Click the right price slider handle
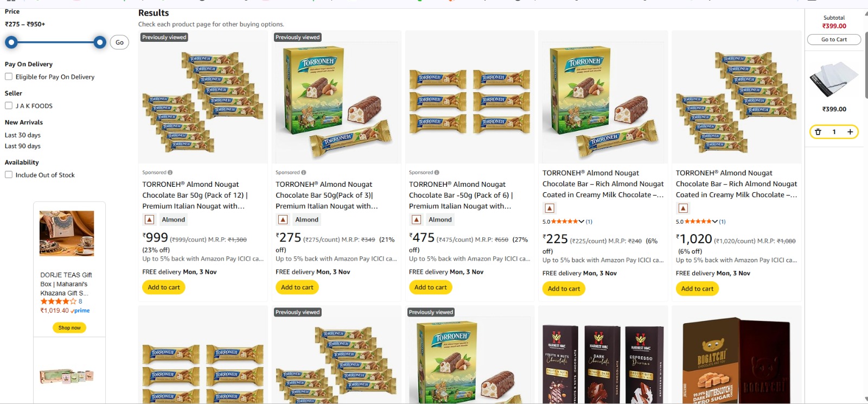 (100, 42)
